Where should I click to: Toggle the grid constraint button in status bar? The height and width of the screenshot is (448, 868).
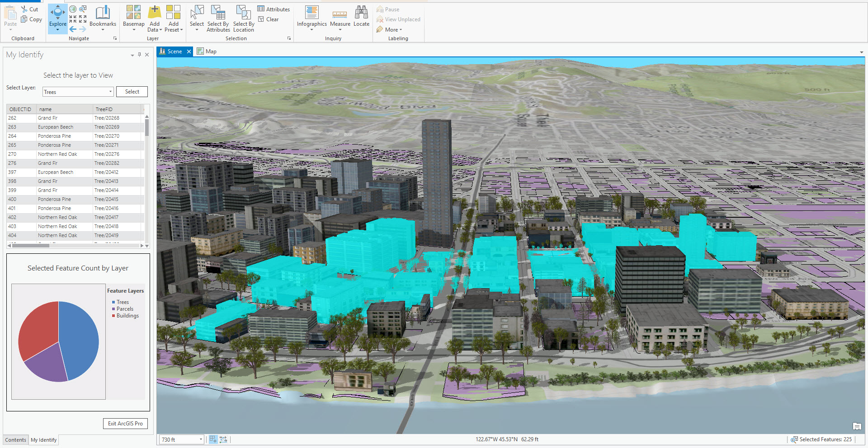(223, 439)
